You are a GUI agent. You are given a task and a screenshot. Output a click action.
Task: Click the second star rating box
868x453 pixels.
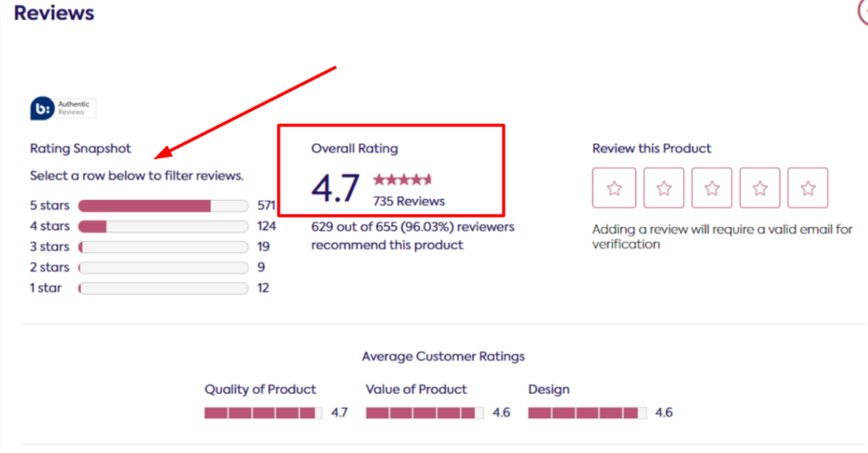(664, 188)
